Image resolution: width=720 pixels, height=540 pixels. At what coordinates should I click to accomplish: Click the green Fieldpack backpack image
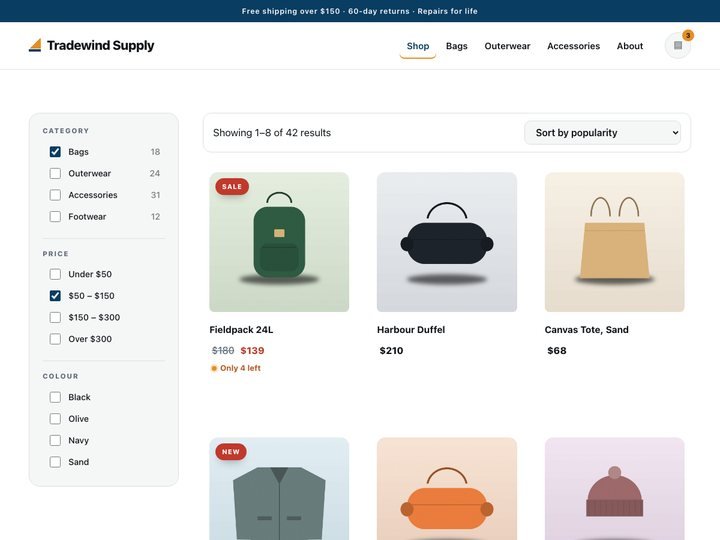click(x=279, y=242)
